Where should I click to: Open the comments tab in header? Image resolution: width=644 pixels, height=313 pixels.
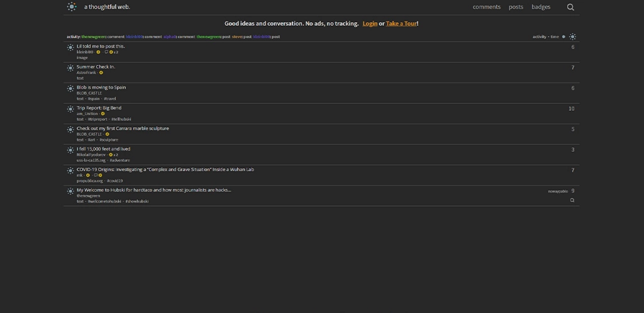(x=486, y=7)
